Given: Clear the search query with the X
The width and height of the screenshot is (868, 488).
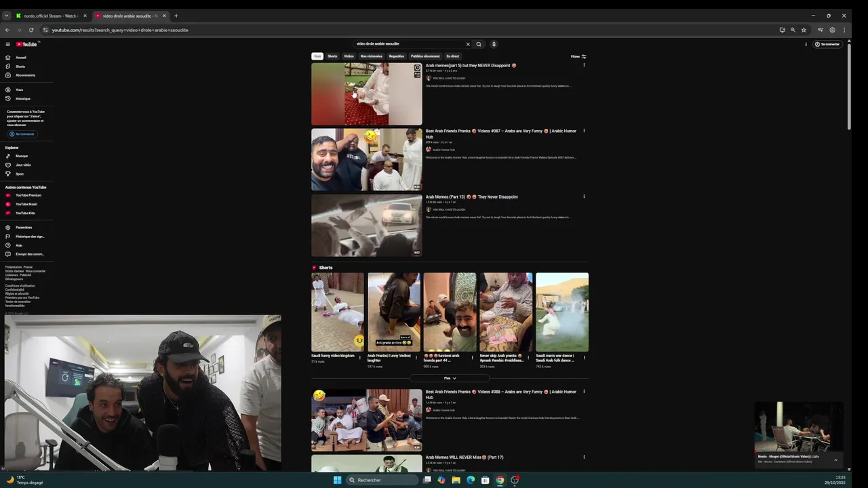Looking at the screenshot, I should [467, 44].
